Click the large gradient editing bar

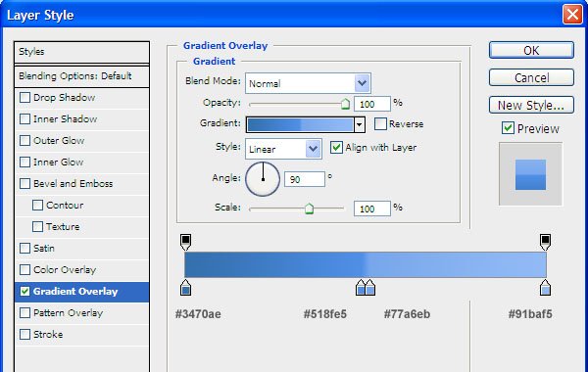(x=366, y=265)
